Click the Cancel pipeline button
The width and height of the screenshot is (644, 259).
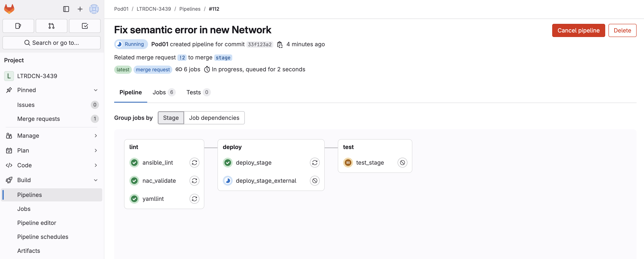578,30
